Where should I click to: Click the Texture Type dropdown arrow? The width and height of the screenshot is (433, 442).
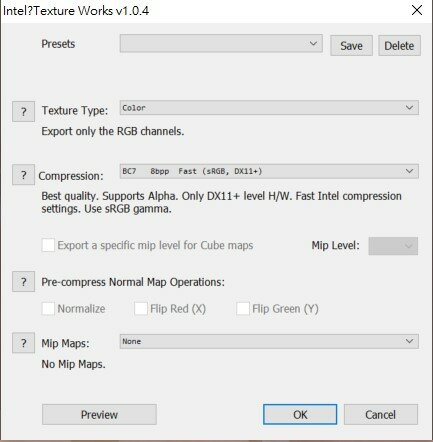pyautogui.click(x=409, y=108)
